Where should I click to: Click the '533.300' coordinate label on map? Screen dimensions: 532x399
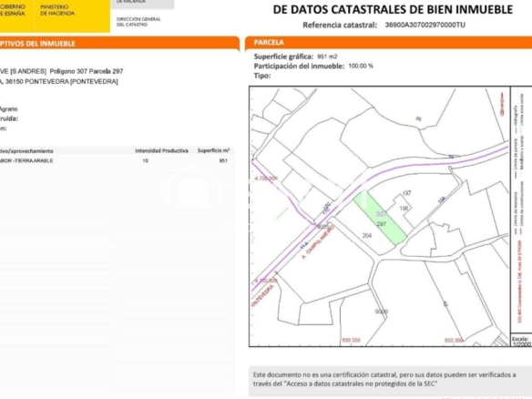[454, 340]
